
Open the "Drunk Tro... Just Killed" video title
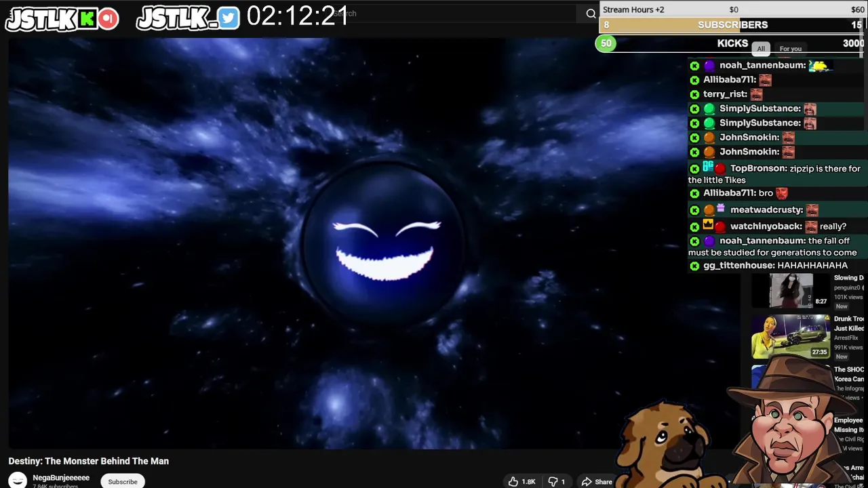849,323
